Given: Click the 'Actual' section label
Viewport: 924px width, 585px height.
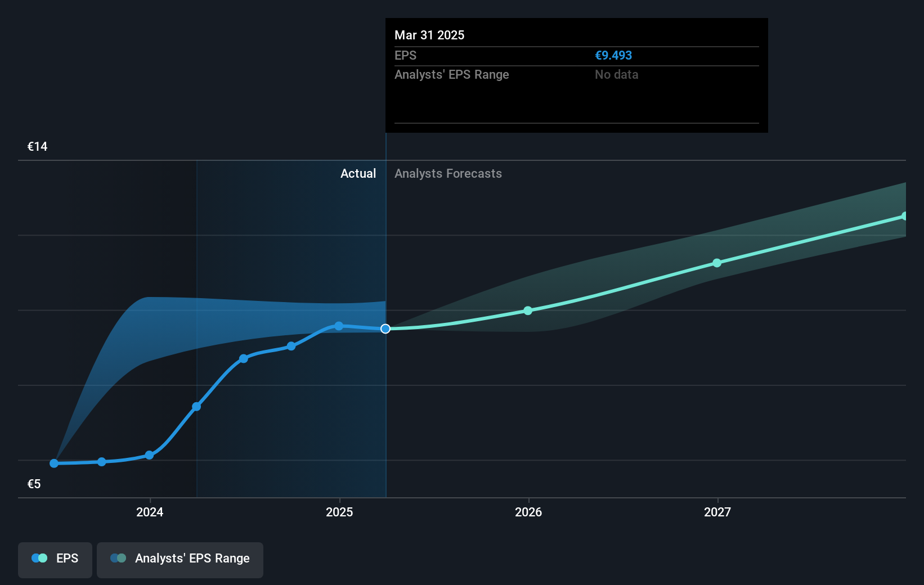Looking at the screenshot, I should point(358,173).
